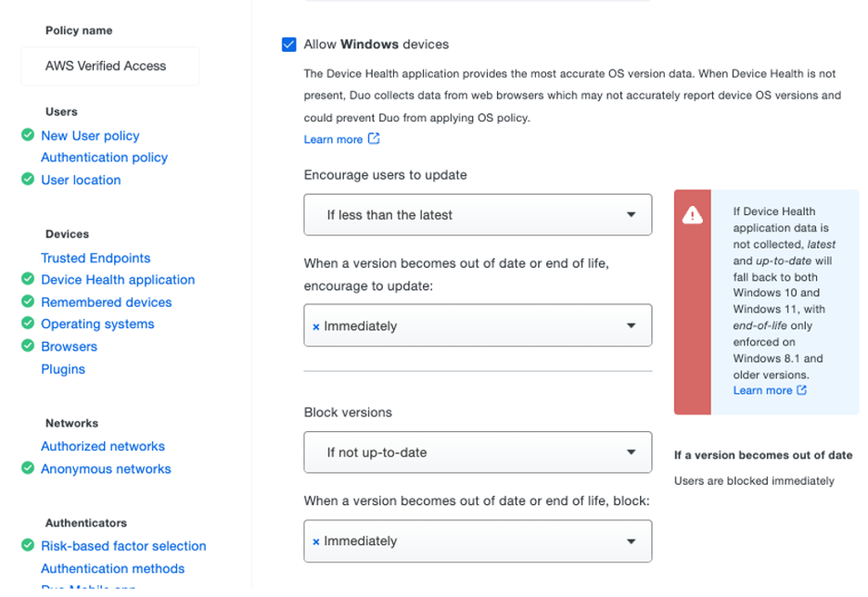Remove Immediately selection in the block dropdown
This screenshot has width=868, height=597.
click(316, 541)
